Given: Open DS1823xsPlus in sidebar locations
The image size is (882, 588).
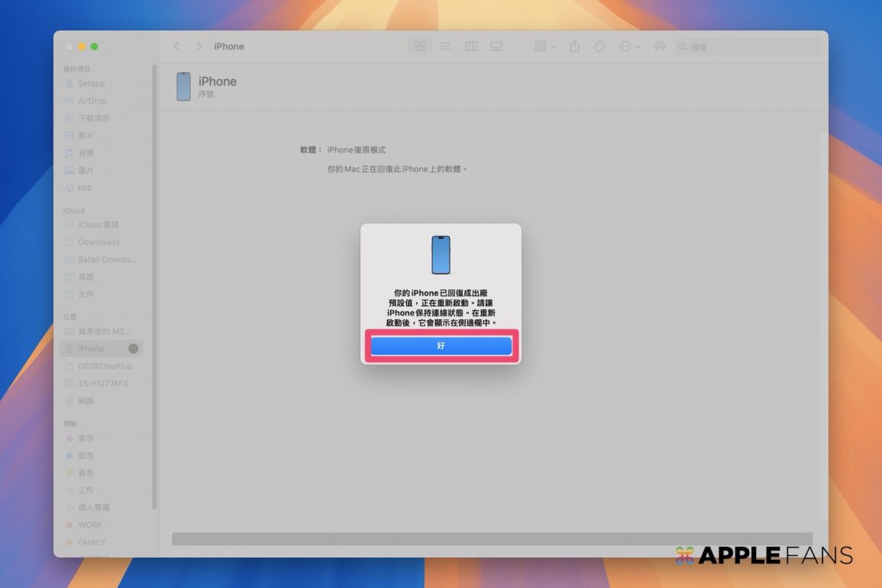Looking at the screenshot, I should pos(105,367).
